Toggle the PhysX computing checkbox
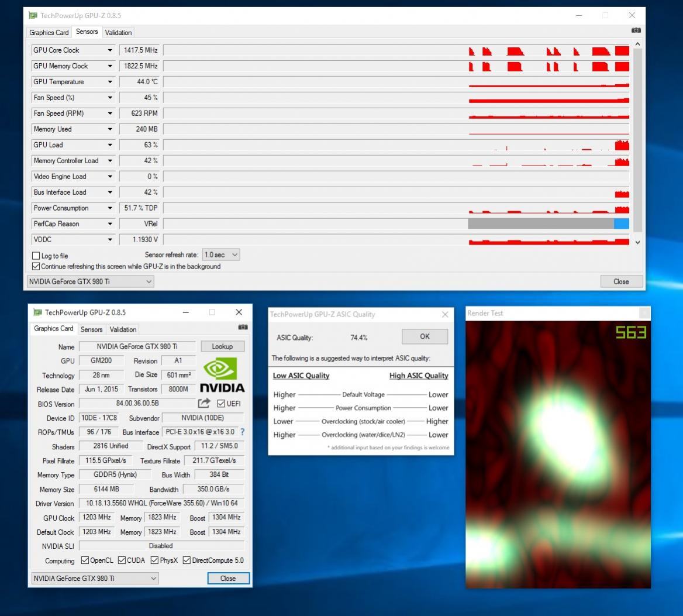This screenshot has width=683, height=616. pyautogui.click(x=154, y=560)
